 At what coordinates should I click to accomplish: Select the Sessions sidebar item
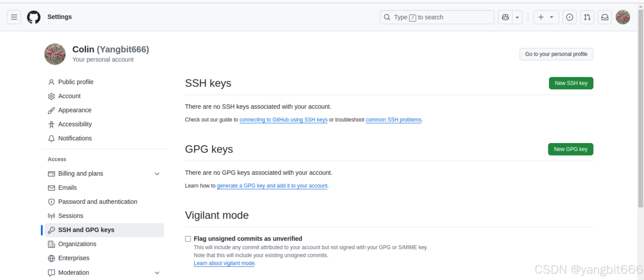(x=71, y=216)
